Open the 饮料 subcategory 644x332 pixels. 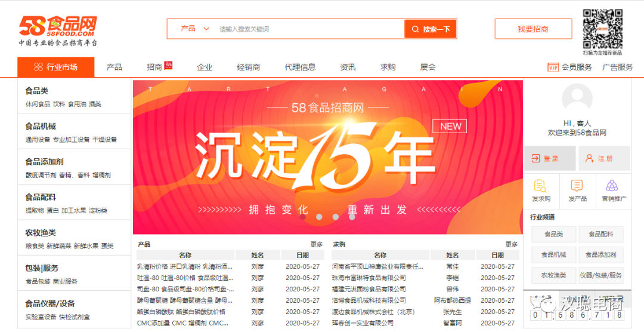pyautogui.click(x=58, y=104)
